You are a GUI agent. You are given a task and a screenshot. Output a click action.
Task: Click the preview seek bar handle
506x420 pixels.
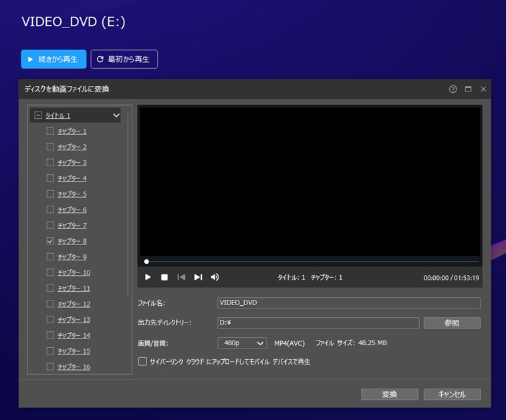(x=146, y=262)
